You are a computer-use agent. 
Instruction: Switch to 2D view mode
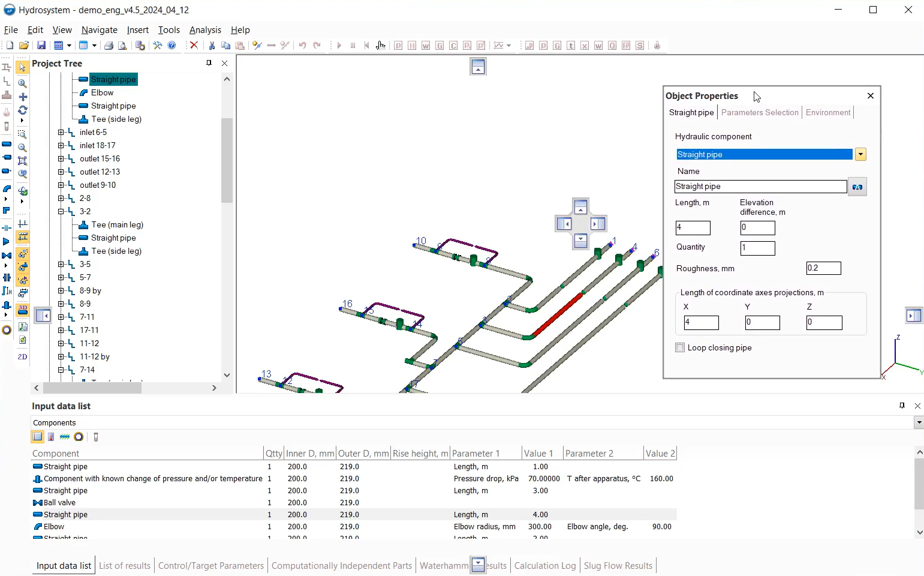click(x=22, y=357)
